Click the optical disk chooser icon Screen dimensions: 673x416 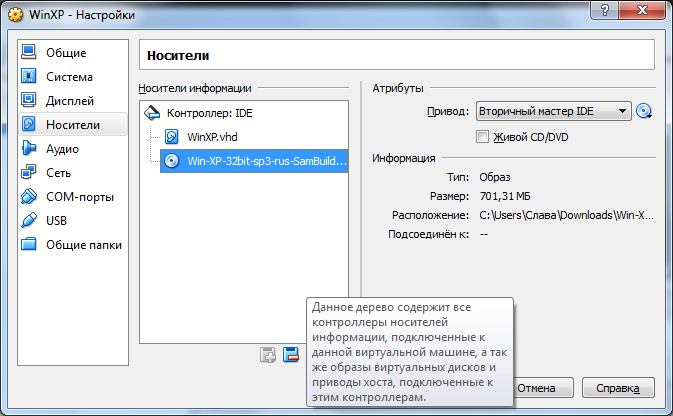point(644,111)
